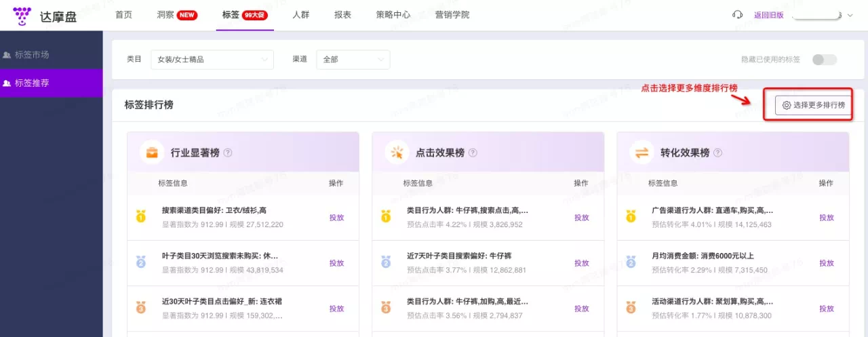Click 投放 for 近7天叶子类目搜索偏好

click(x=582, y=263)
